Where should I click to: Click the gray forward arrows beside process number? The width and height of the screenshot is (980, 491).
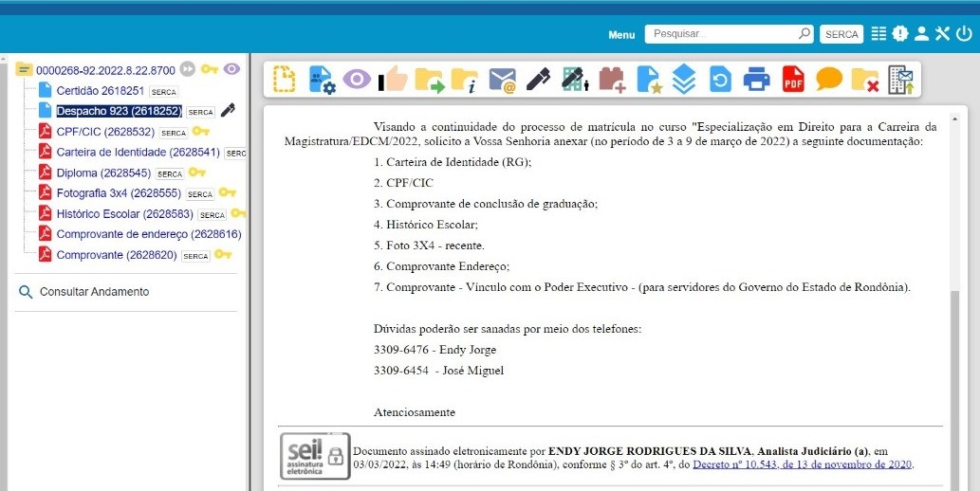[x=188, y=69]
